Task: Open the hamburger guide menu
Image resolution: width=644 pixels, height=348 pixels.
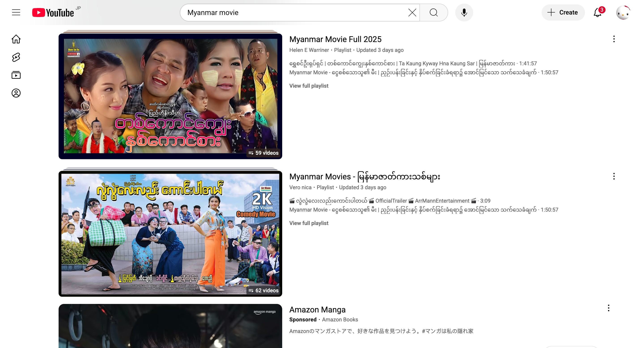Action: point(16,13)
